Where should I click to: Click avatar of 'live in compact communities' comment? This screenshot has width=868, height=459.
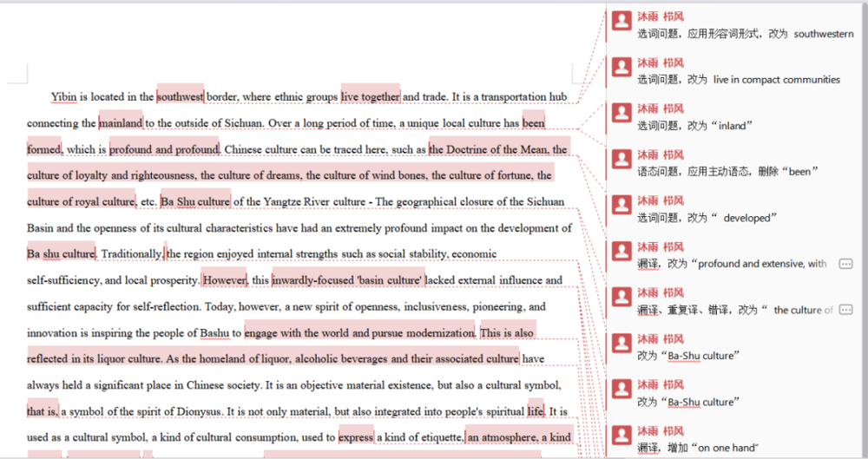pyautogui.click(x=621, y=67)
